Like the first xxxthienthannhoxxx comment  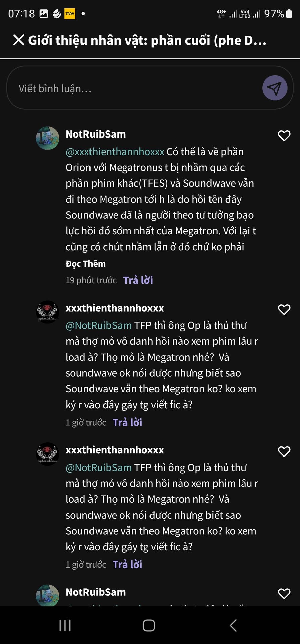click(284, 310)
